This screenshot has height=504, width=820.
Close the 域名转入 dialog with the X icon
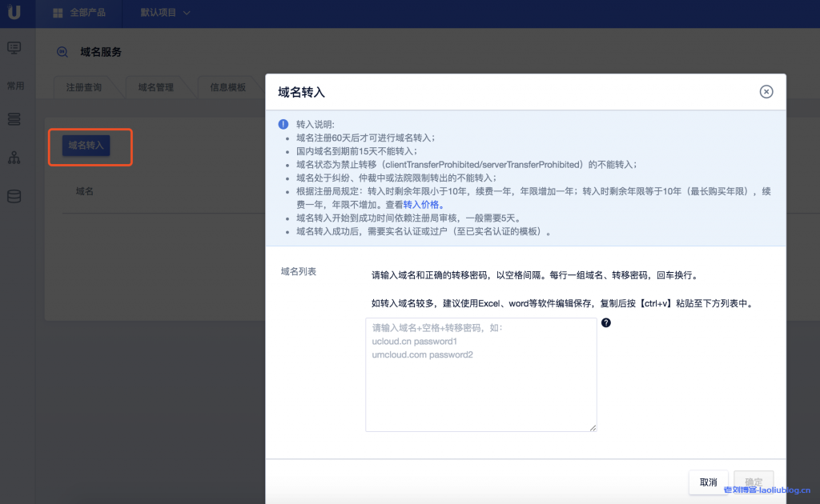766,91
